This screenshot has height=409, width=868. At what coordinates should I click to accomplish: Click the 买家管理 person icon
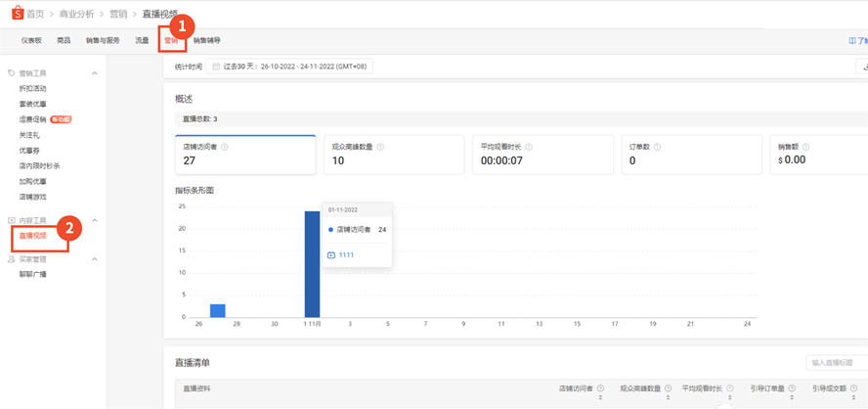coord(12,259)
